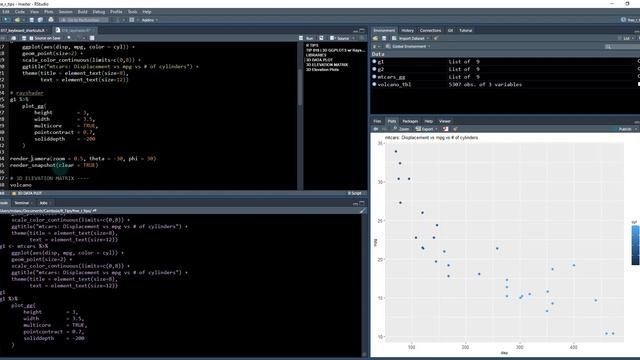Switch to the Tutorial tab
Viewport: 640px width, 360px height.
click(466, 30)
